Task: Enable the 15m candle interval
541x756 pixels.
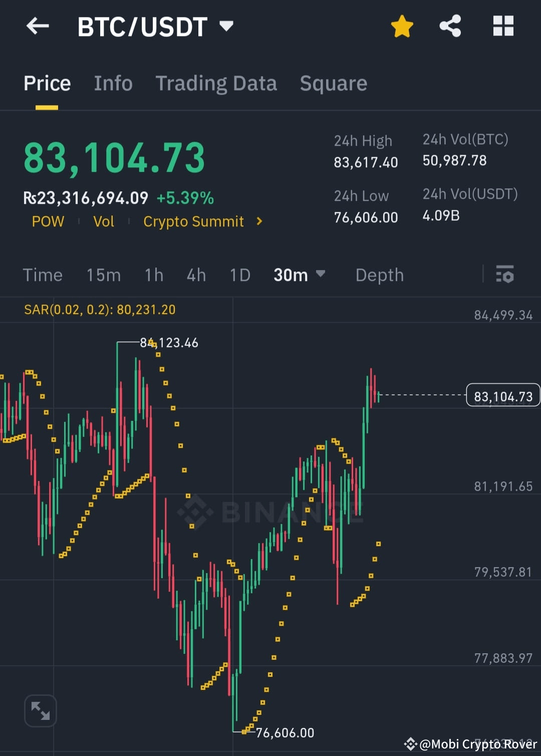Action: 103,275
